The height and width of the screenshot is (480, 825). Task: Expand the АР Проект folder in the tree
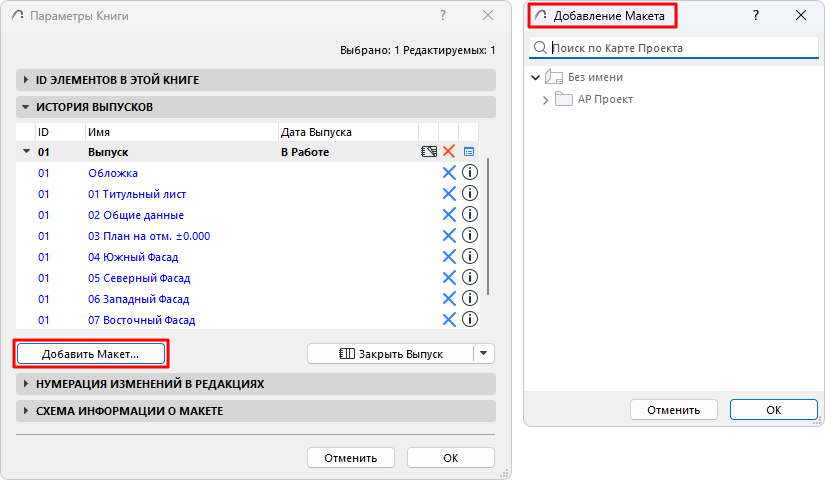pos(546,100)
